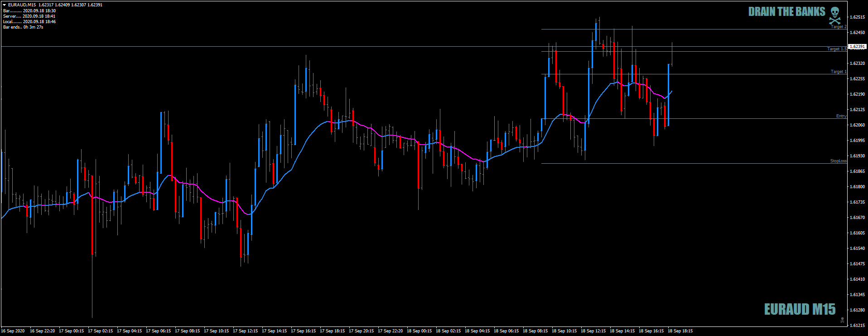
Task: Click the 'Bar ends.. 0h 3m 27s' countdown
Action: (x=23, y=27)
